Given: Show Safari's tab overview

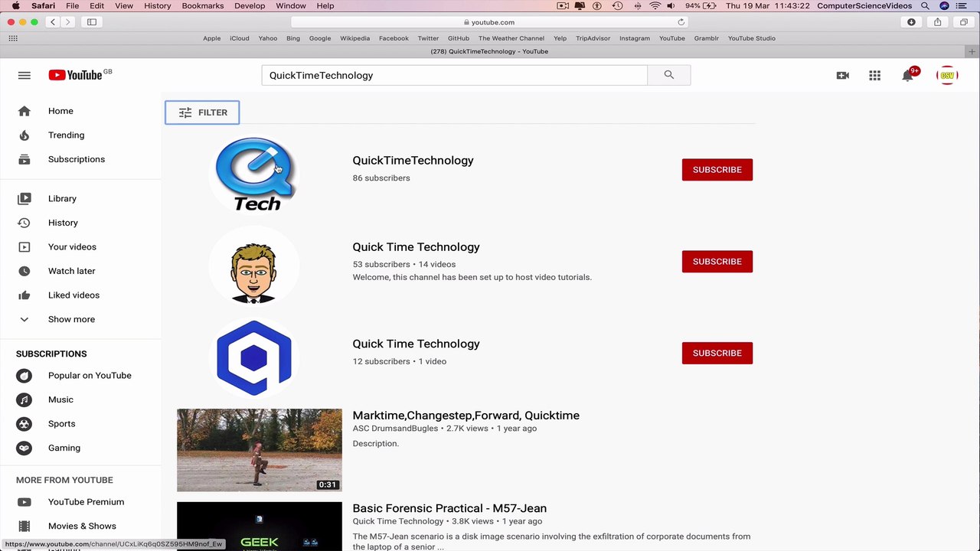Looking at the screenshot, I should (963, 22).
